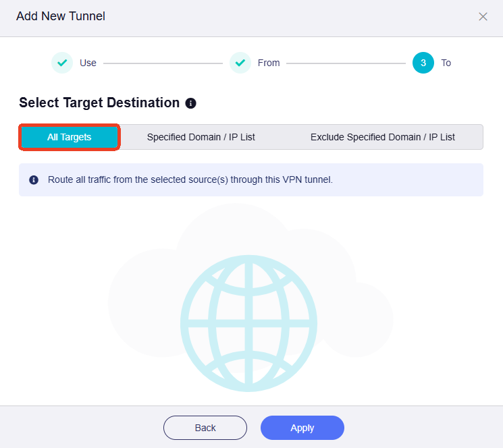
Task: Apply the new tunnel settings
Action: point(302,428)
